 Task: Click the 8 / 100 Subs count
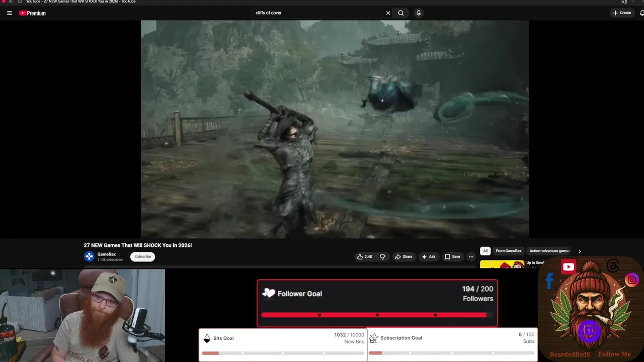(526, 338)
